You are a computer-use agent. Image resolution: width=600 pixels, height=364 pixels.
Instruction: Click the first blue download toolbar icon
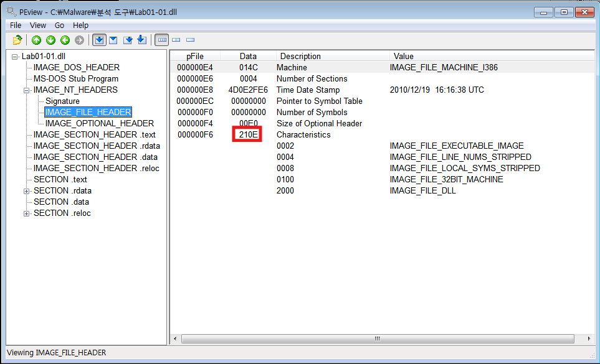pos(99,40)
